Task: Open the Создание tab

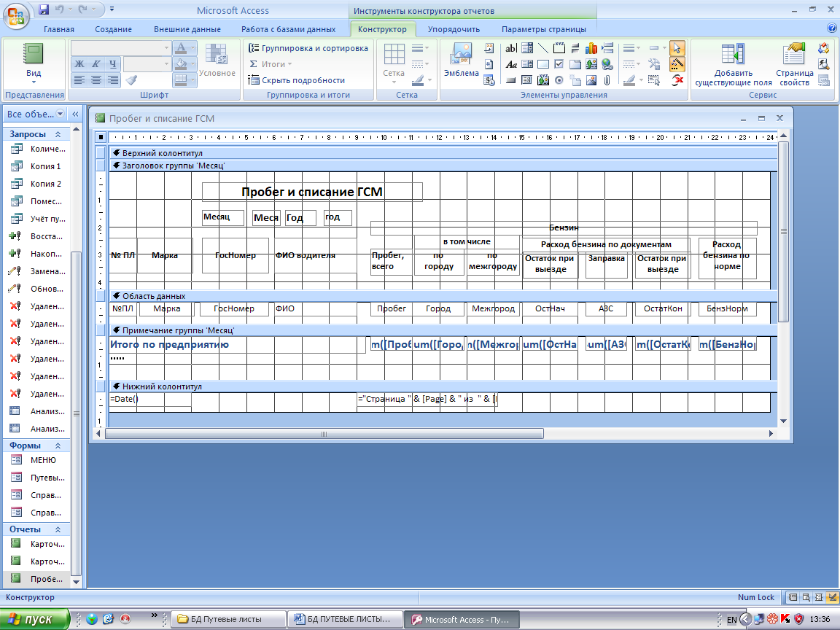Action: [x=113, y=29]
